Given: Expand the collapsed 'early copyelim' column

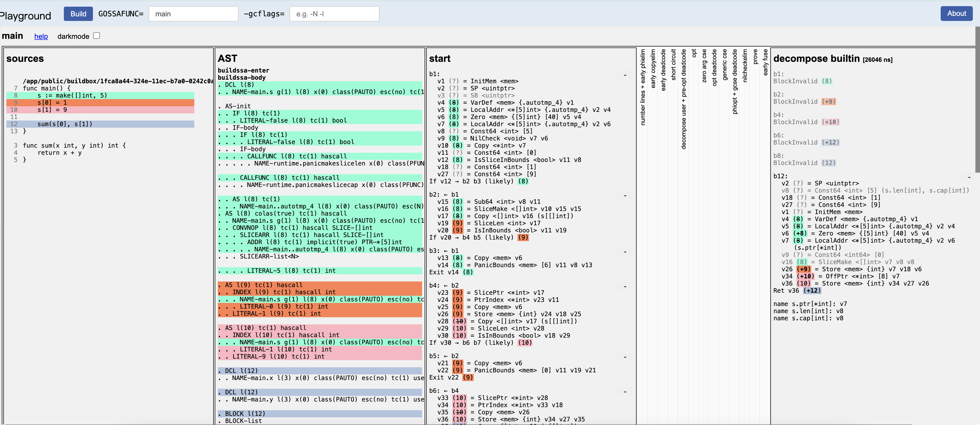Looking at the screenshot, I should tap(653, 68).
